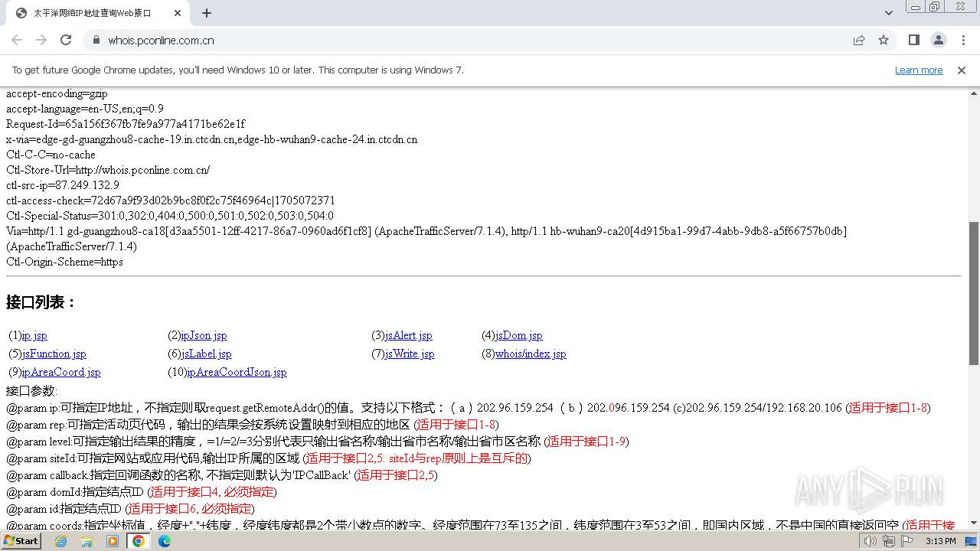Open the browser side panel
The height and width of the screenshot is (551, 980).
click(914, 41)
